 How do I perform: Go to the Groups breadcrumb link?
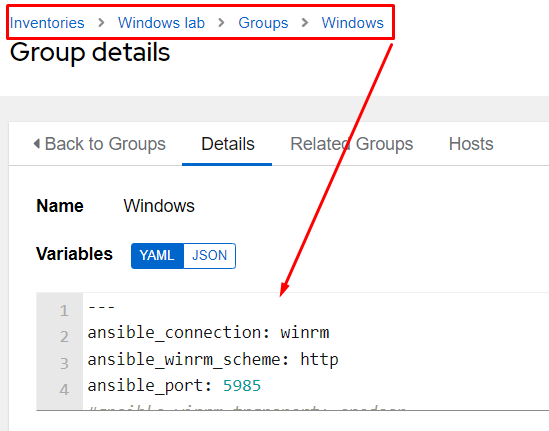click(263, 23)
